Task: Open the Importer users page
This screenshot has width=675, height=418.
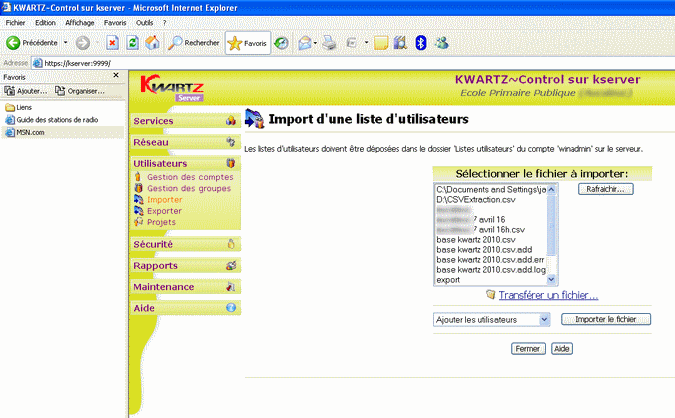Action: pos(165,200)
